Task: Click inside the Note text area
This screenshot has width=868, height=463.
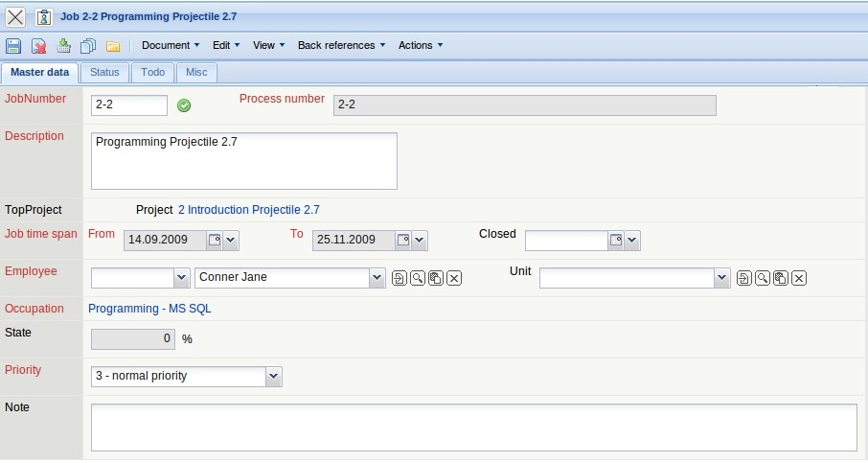Action: coord(473,427)
